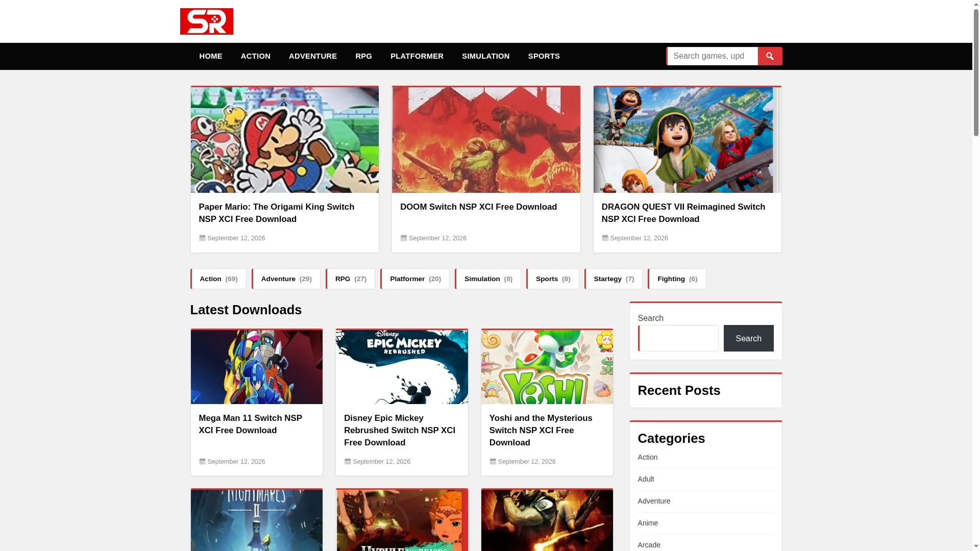Click the calendar icon under DOOM
Viewport: 980px width, 551px height.
404,238
